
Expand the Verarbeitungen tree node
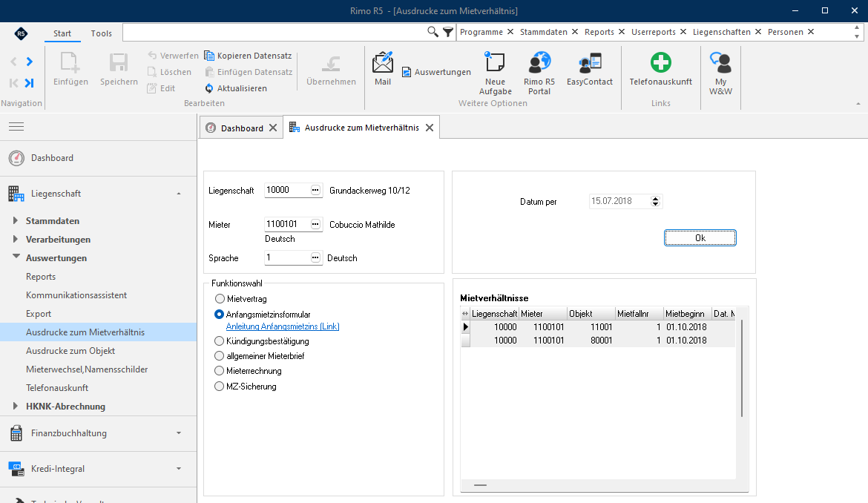click(x=16, y=239)
